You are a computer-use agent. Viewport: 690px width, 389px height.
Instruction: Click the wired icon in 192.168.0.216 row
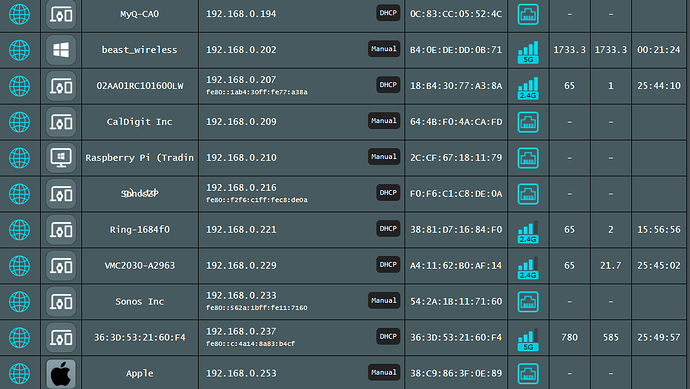(528, 194)
